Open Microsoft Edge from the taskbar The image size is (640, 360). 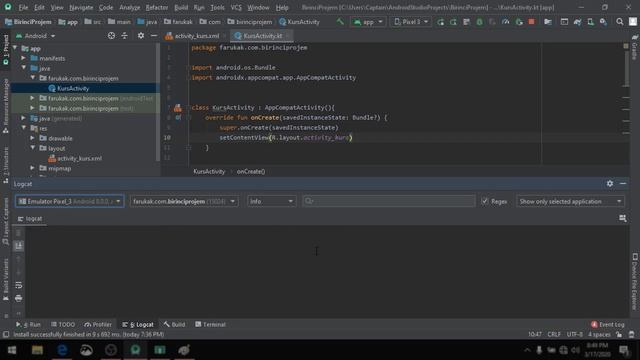[x=62, y=350]
